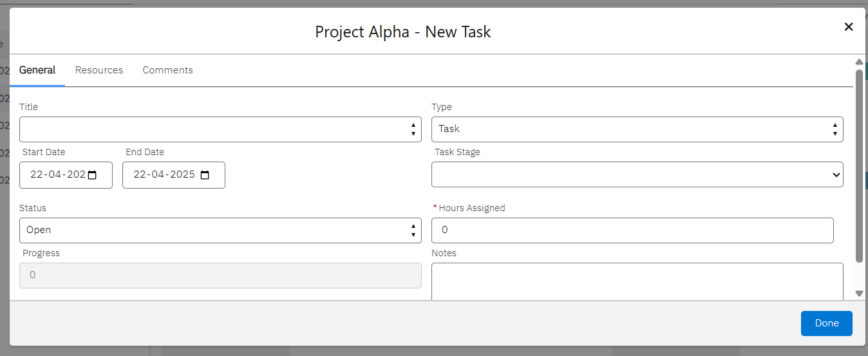
Task: Open the Title dropdown
Action: [x=220, y=129]
